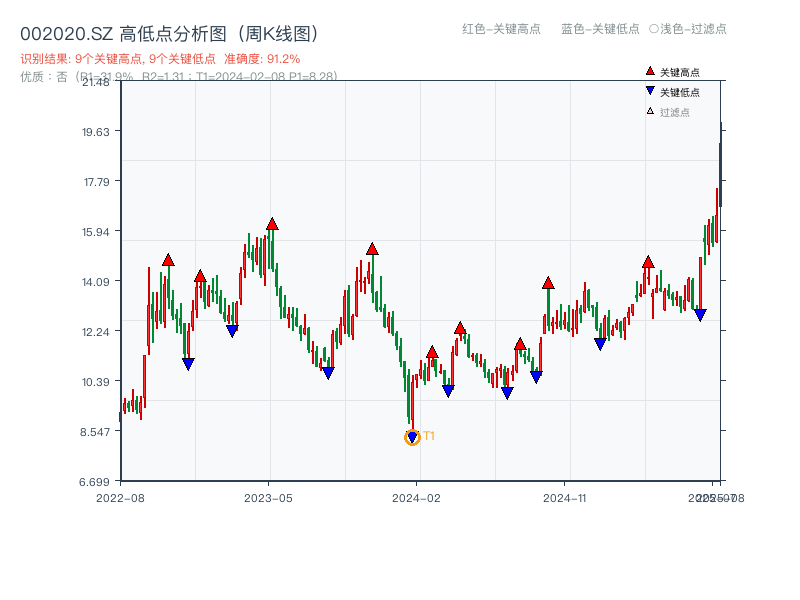
Task: Click the circle beside 浅色-过滤点
Action: point(654,29)
